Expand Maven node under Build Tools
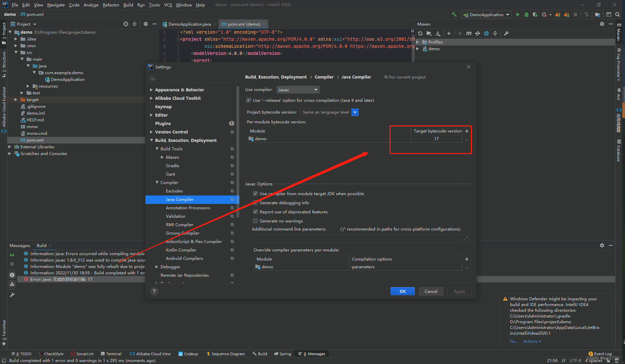This screenshot has height=364, width=625. point(162,157)
